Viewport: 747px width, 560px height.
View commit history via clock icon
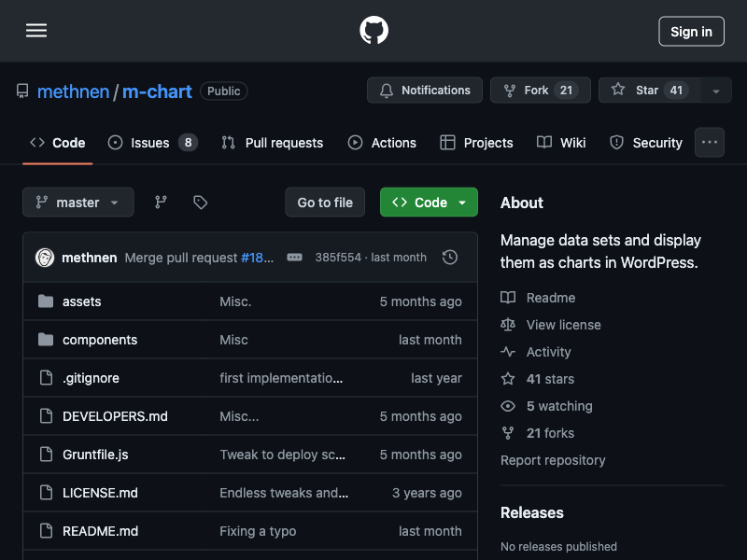[x=450, y=258]
